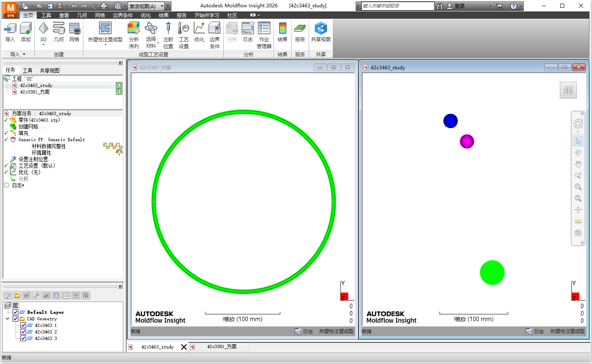The height and width of the screenshot is (364, 592).
Task: Toggle the CAD Geometry checkbox
Action: (x=16, y=319)
